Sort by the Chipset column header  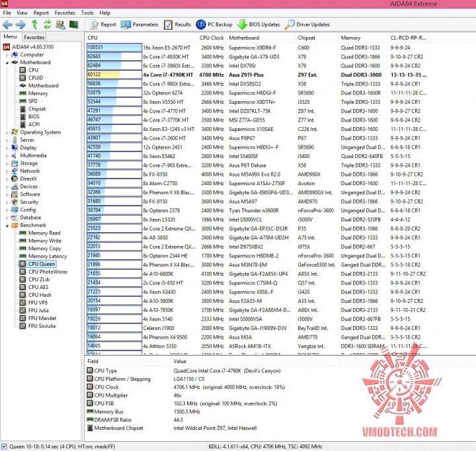[317, 38]
